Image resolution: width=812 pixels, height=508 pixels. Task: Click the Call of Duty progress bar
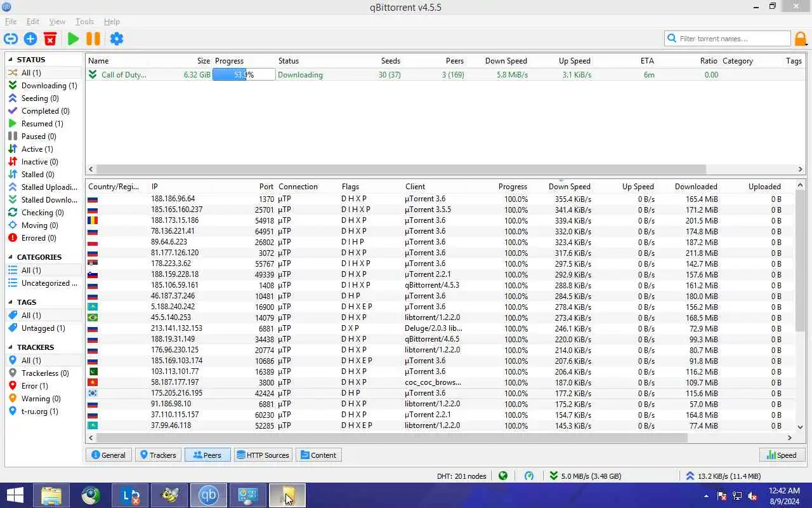[244, 74]
